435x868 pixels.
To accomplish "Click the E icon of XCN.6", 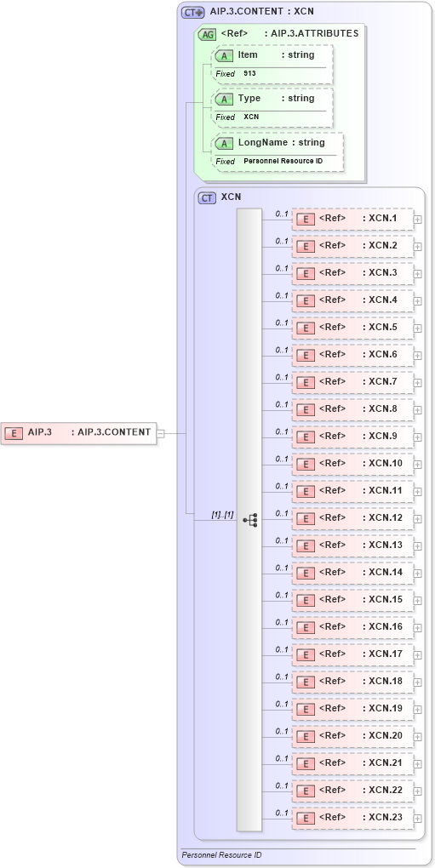I will 306,356.
